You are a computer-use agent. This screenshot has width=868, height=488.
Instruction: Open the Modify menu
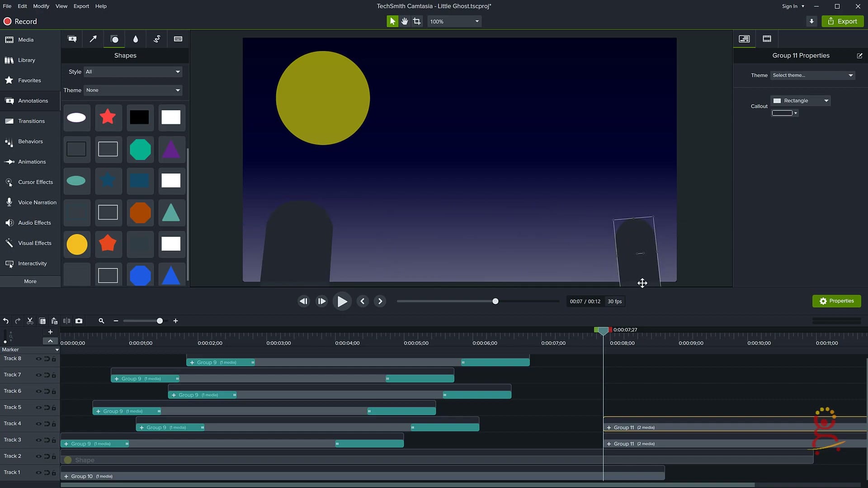tap(41, 6)
